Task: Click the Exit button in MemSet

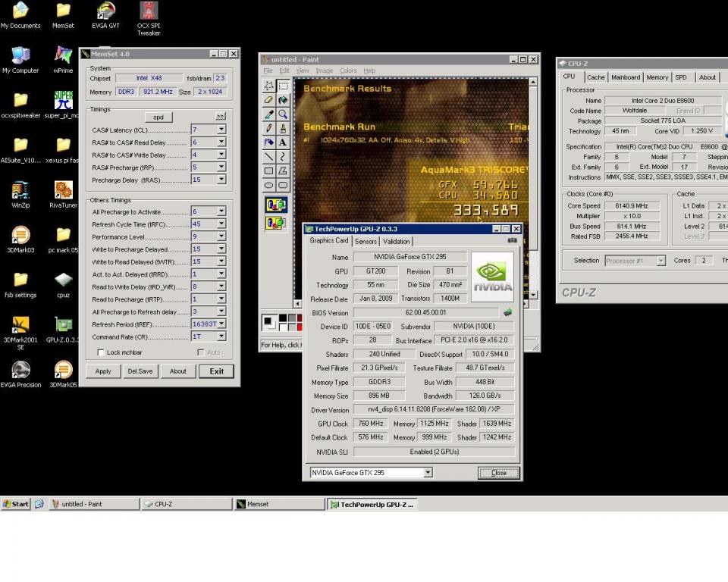Action: [216, 371]
